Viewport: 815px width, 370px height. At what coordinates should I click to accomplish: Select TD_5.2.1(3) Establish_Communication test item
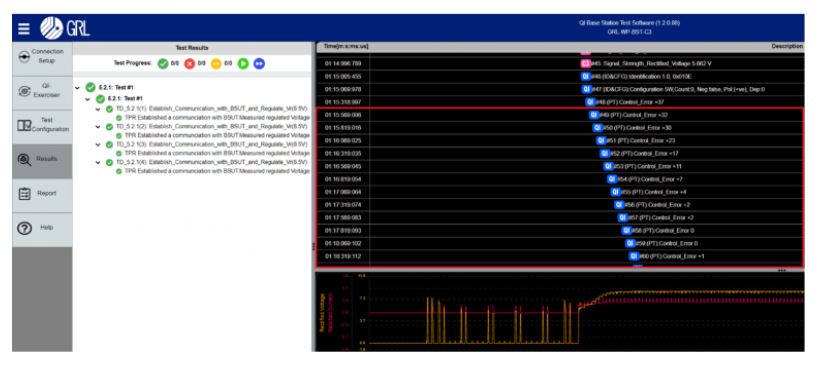[x=212, y=144]
